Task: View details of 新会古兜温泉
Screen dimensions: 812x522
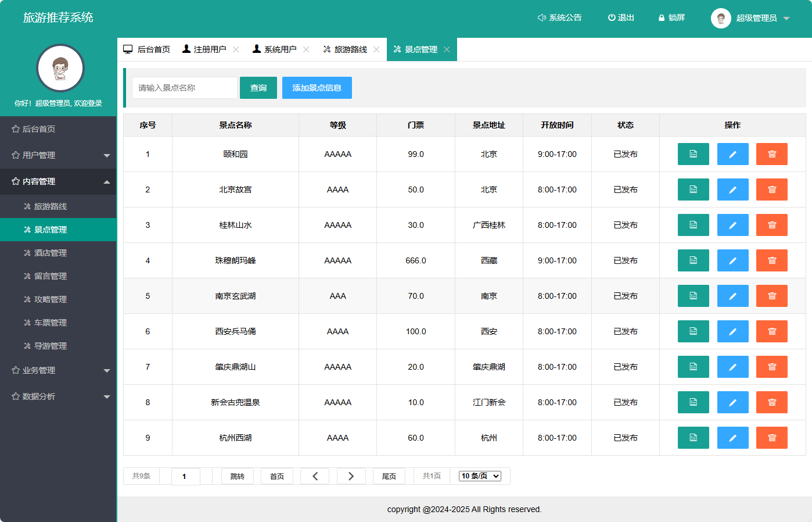Action: click(x=693, y=402)
